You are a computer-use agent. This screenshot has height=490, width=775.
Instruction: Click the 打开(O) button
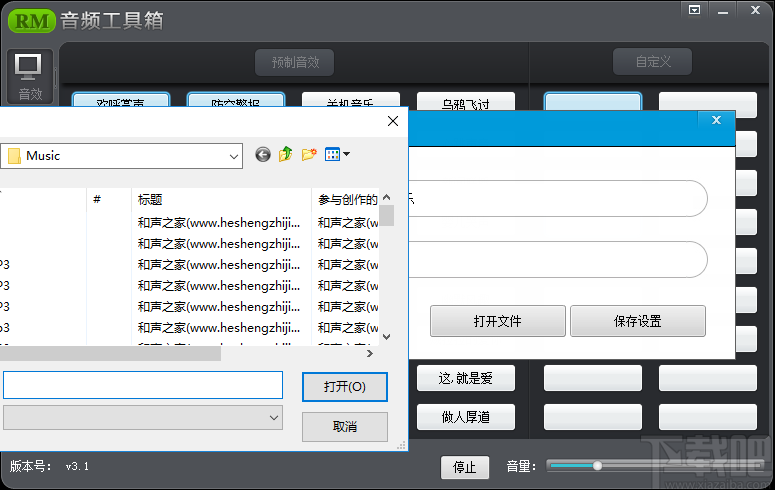pyautogui.click(x=344, y=387)
